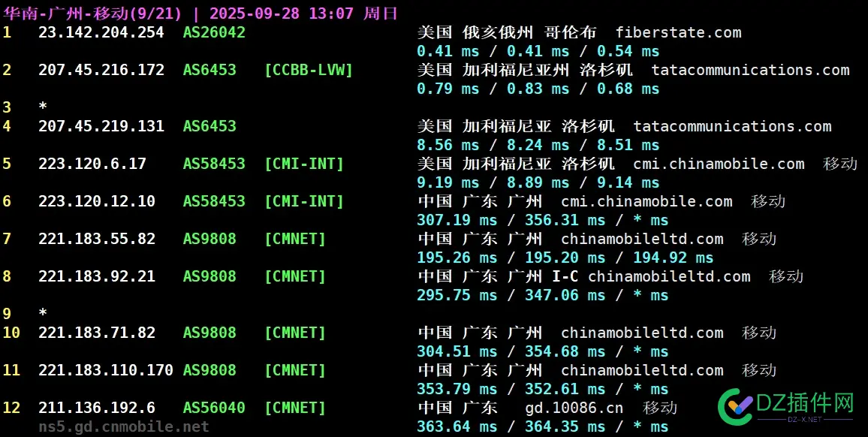This screenshot has height=437, width=868.
Task: Click the asterisk on hop 3
Action: pyautogui.click(x=43, y=107)
